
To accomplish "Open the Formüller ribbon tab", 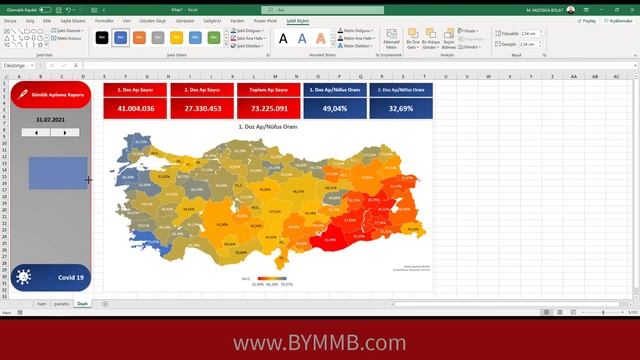I will [x=104, y=21].
